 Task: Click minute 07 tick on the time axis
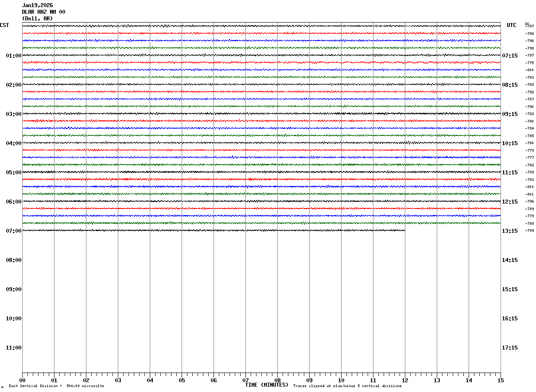tap(245, 380)
